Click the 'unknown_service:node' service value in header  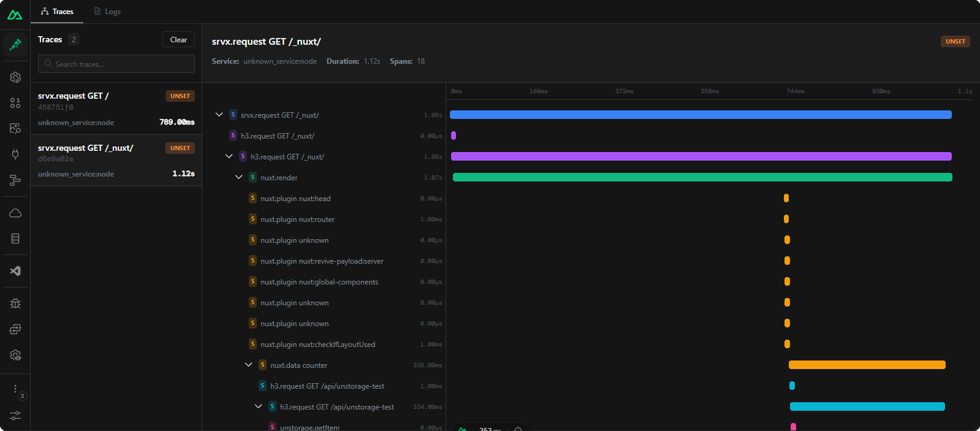(280, 61)
